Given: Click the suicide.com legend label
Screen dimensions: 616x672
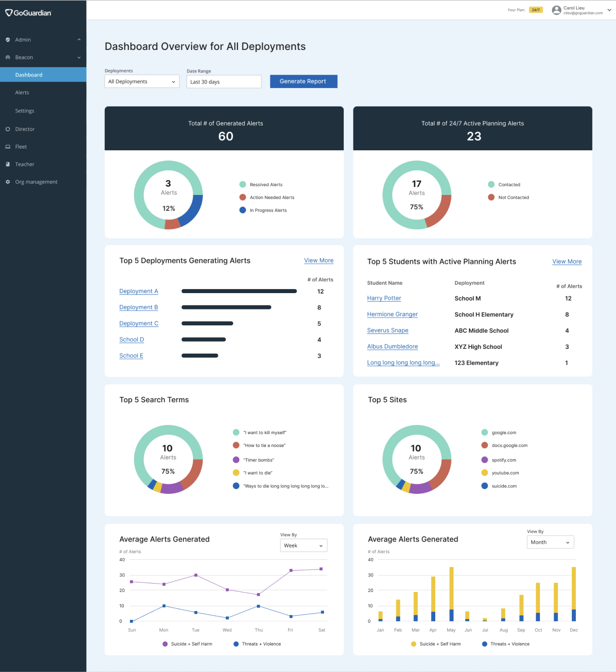Looking at the screenshot, I should 504,486.
